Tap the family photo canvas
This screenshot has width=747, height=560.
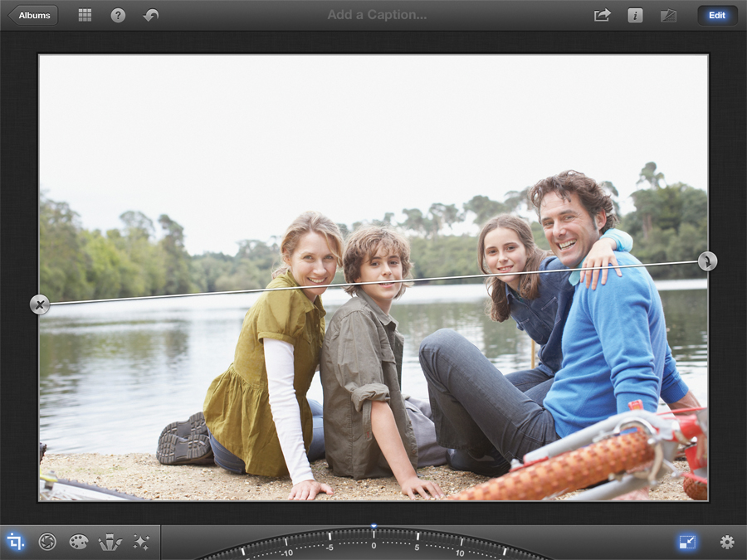point(373,278)
